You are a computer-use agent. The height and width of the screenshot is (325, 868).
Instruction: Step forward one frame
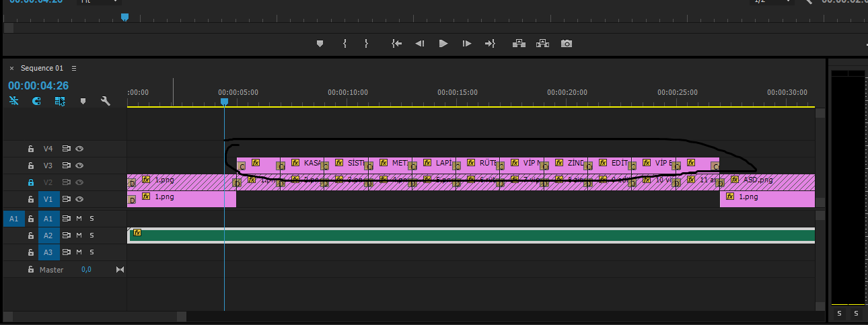point(466,44)
